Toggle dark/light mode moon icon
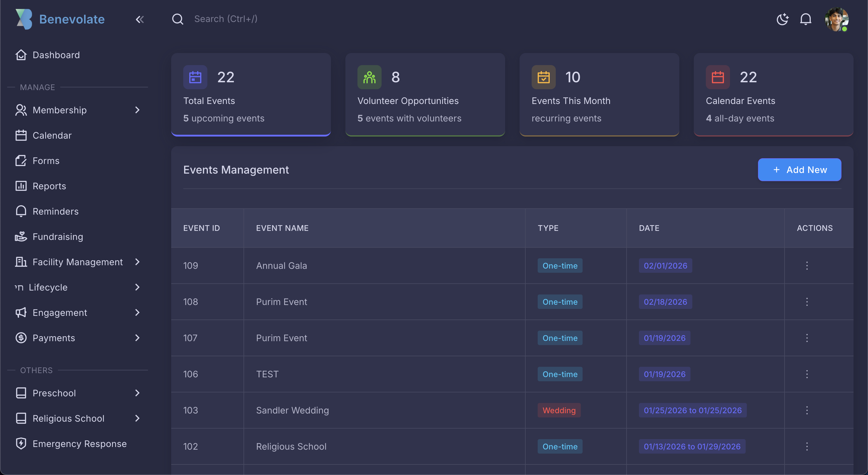 click(x=782, y=19)
